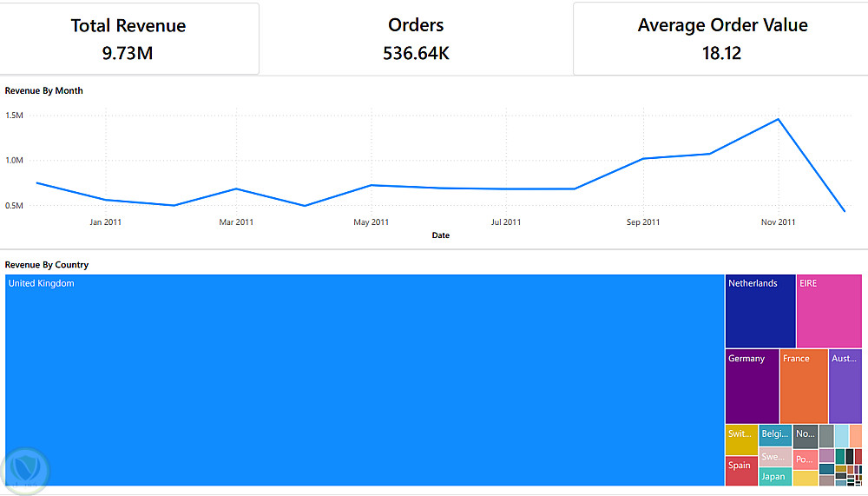Screen dimensions: 868x496
Task: Select the Japan treemap tile
Action: tap(775, 476)
